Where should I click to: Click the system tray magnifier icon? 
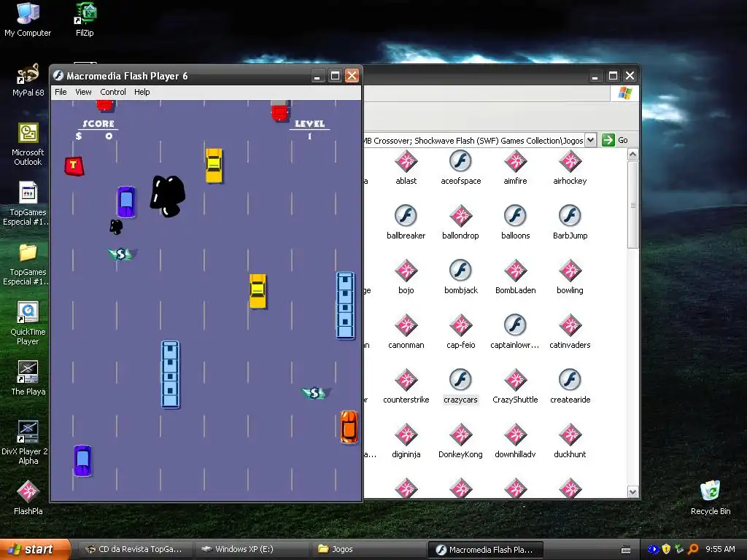[x=693, y=549]
